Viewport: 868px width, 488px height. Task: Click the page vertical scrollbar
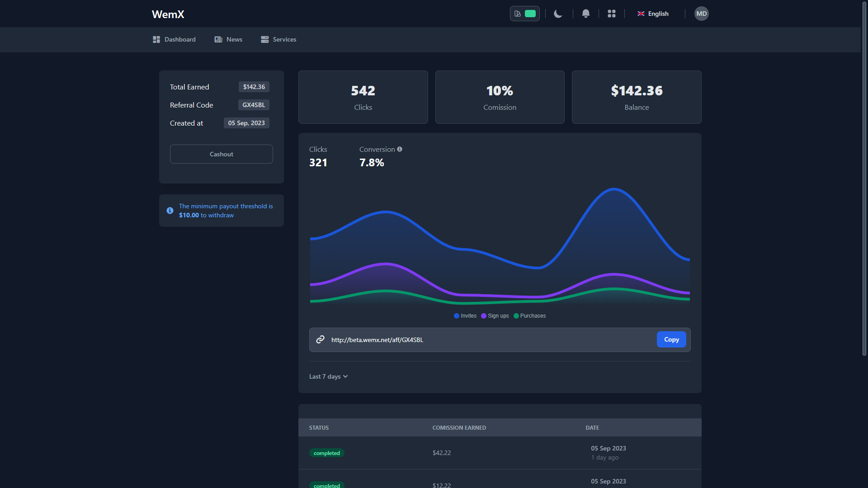(x=864, y=179)
